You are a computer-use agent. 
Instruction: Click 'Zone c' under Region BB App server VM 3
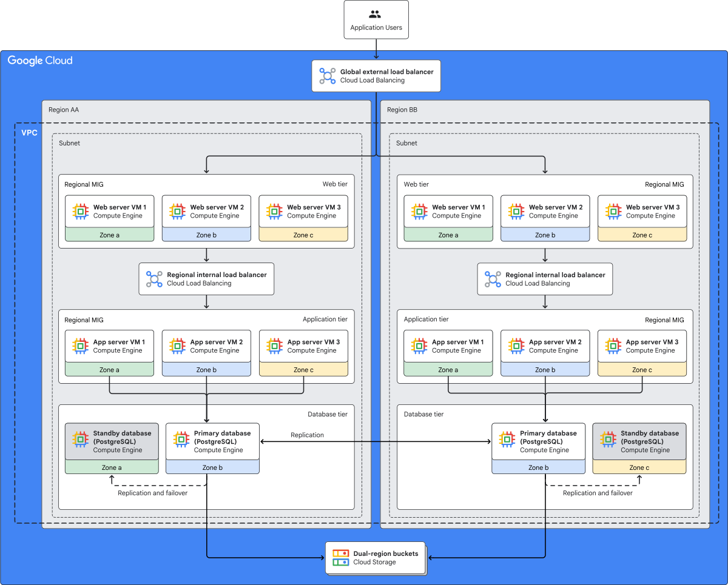642,370
